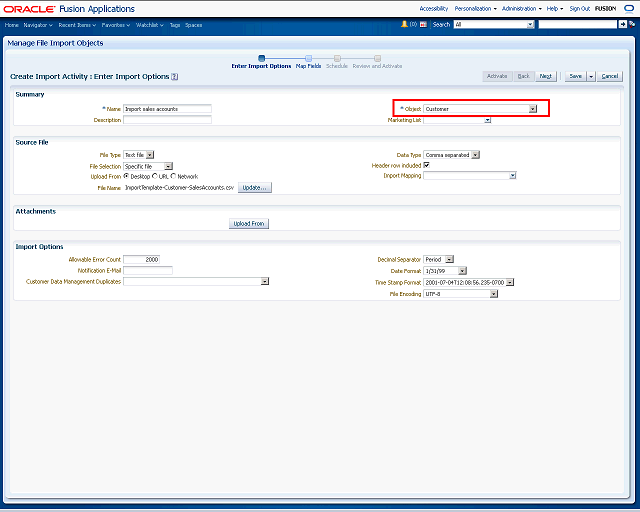Open the Date Format dropdown
Viewport: 640px width, 512px height.
(x=462, y=271)
